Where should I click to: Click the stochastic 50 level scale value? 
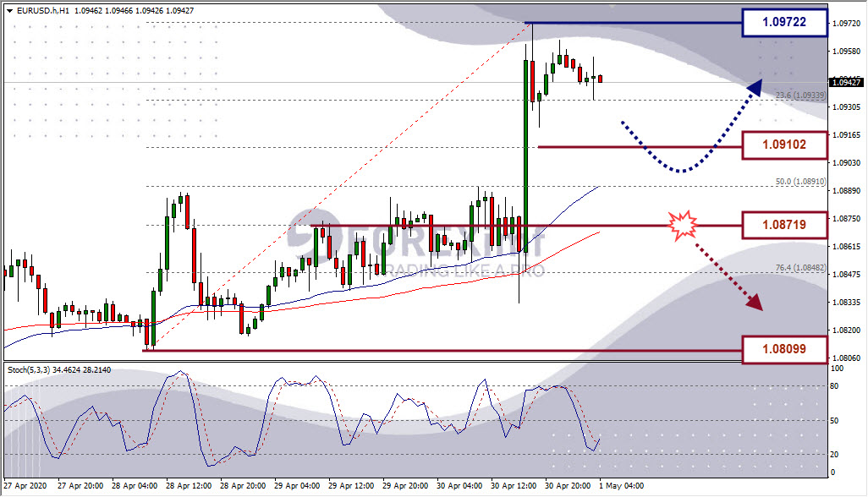coord(834,421)
